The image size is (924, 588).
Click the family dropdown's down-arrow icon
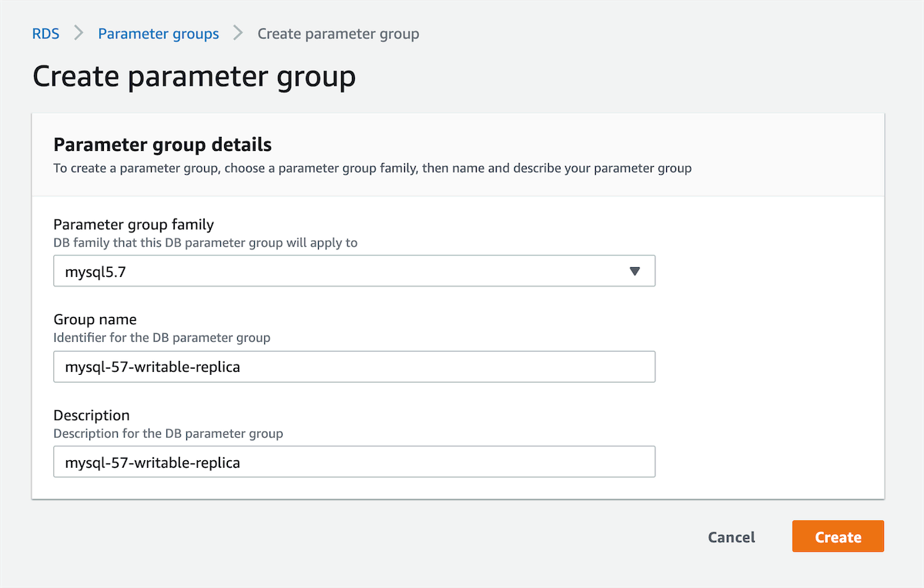[634, 271]
